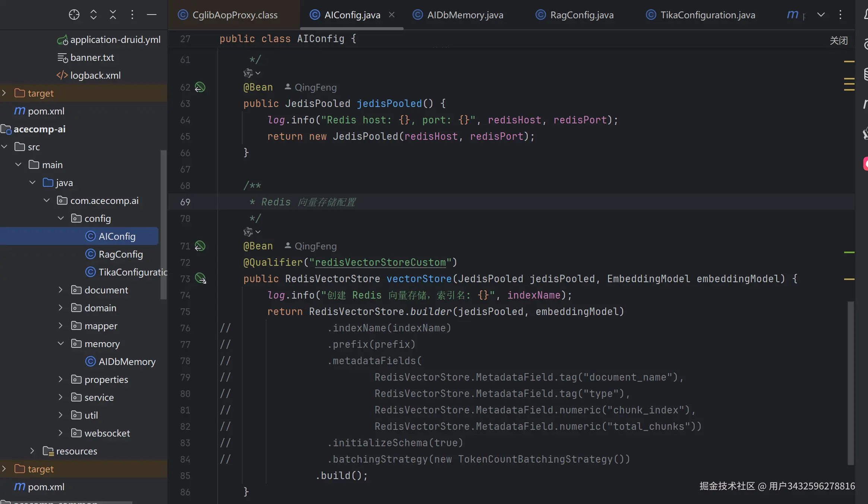Switch to the AIDbMemory.java tab

coord(465,15)
